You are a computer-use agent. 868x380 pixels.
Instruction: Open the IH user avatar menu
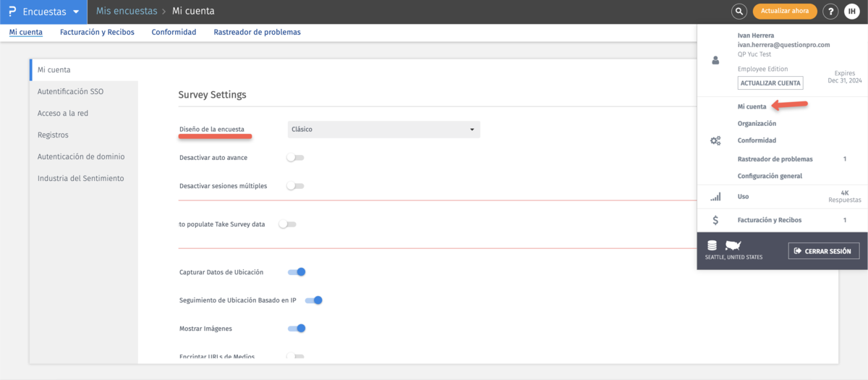click(851, 12)
